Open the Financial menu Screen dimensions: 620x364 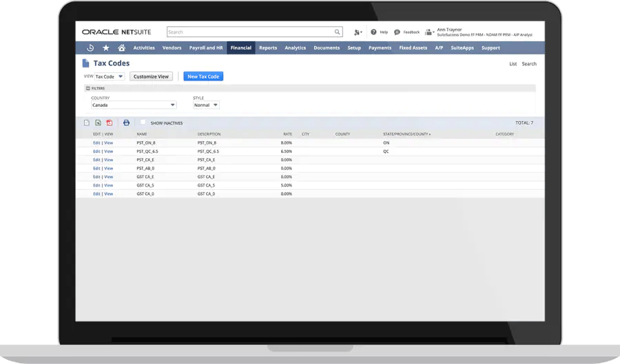point(241,47)
